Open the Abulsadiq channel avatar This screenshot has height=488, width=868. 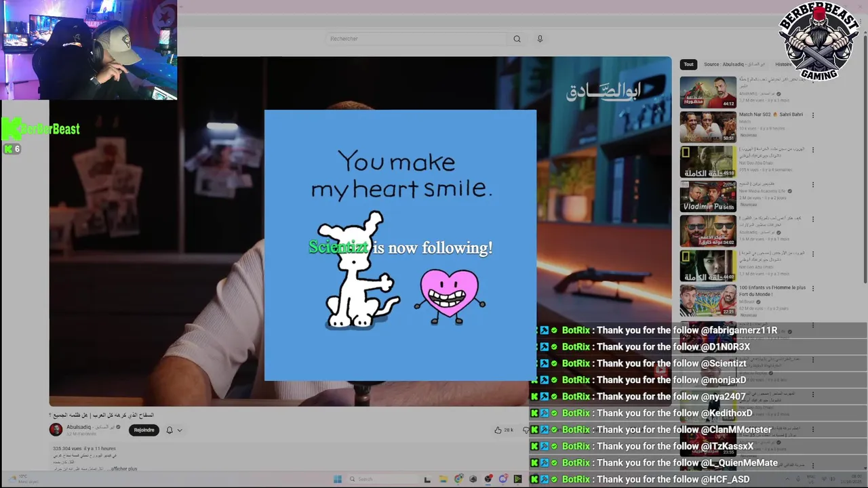pos(56,430)
